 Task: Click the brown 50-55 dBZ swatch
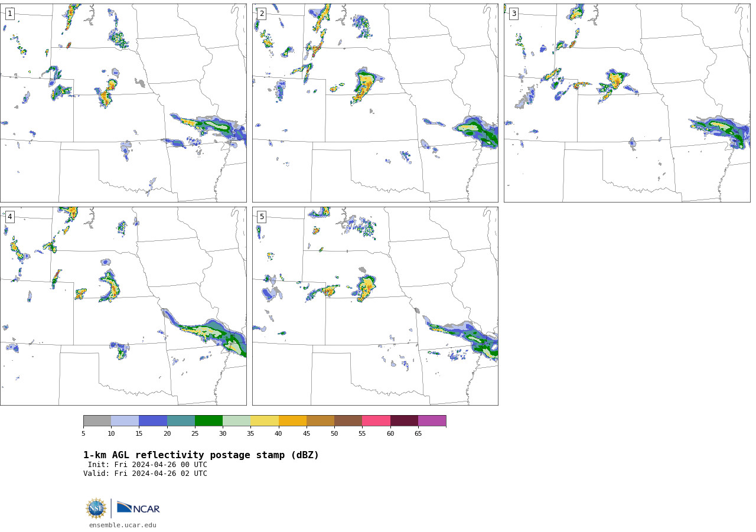348,421
